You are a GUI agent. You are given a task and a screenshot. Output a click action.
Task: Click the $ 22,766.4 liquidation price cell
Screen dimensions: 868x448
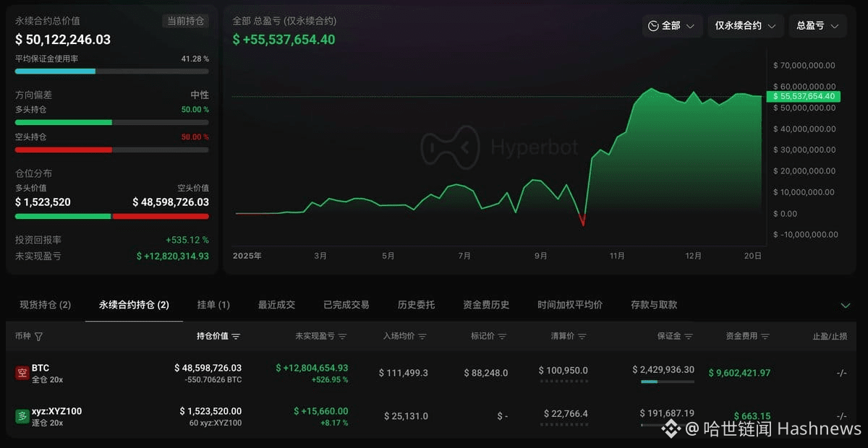tap(566, 413)
